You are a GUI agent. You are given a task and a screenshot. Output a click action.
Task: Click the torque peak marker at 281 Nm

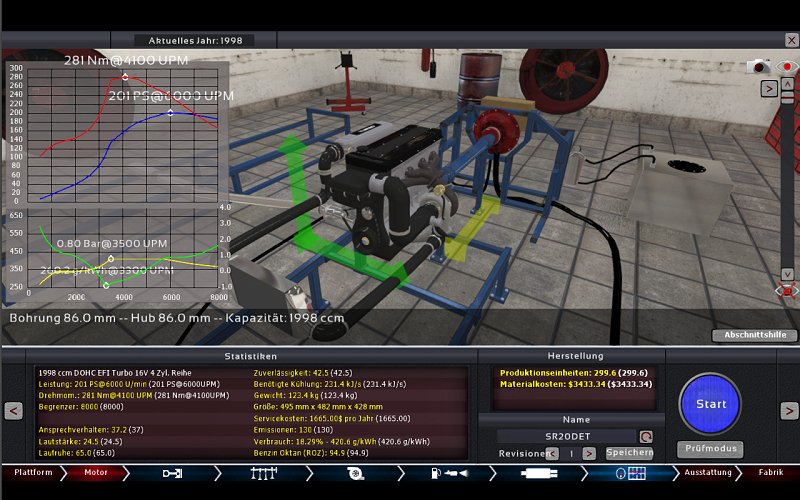[126, 78]
